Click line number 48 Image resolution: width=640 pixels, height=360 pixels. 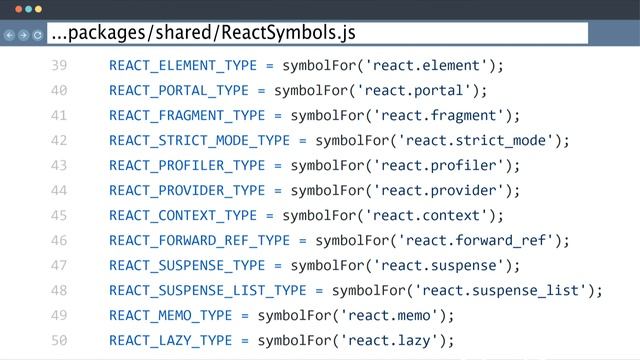click(59, 290)
